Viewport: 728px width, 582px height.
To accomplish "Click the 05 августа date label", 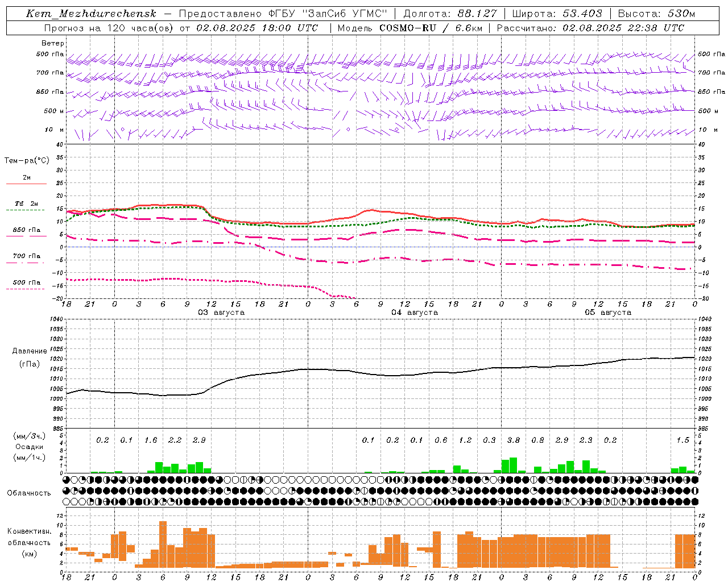I will [x=608, y=313].
